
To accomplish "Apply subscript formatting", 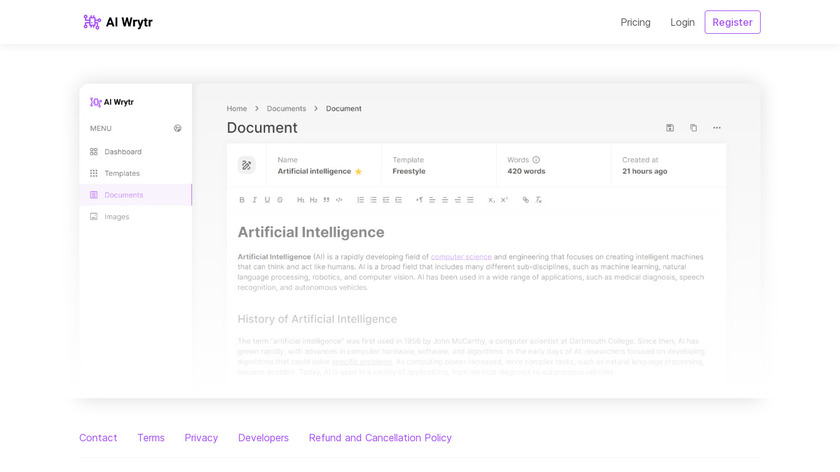I will pyautogui.click(x=491, y=200).
